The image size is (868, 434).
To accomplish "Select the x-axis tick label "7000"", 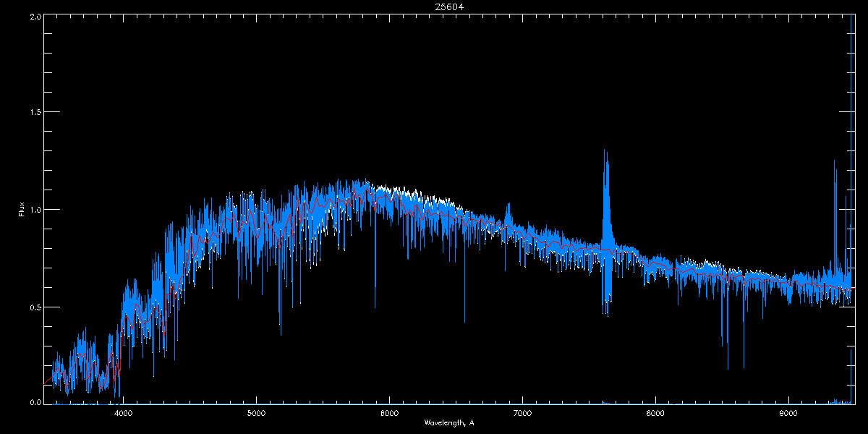I will click(522, 414).
